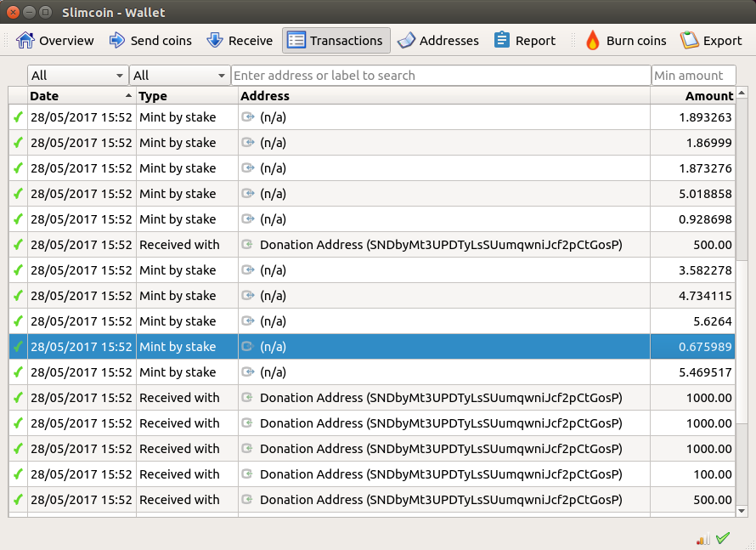This screenshot has height=550, width=756.
Task: Select the amount 0.928698
Action: 705,219
